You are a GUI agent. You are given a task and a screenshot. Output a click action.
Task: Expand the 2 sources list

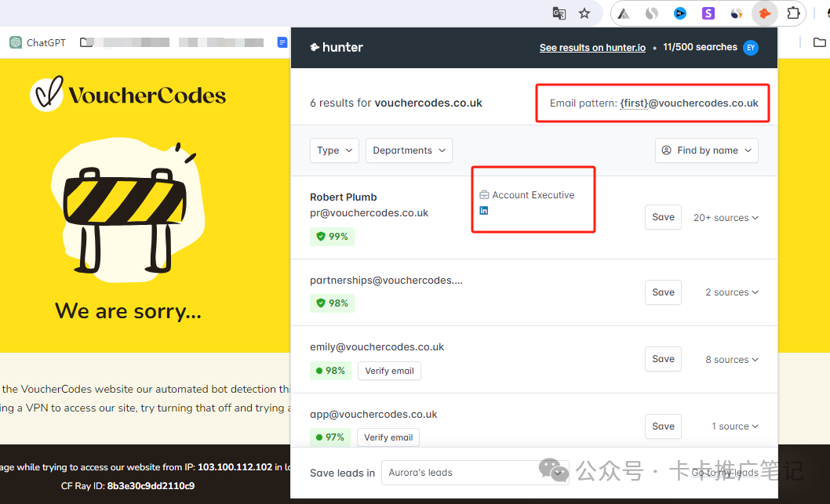(731, 292)
